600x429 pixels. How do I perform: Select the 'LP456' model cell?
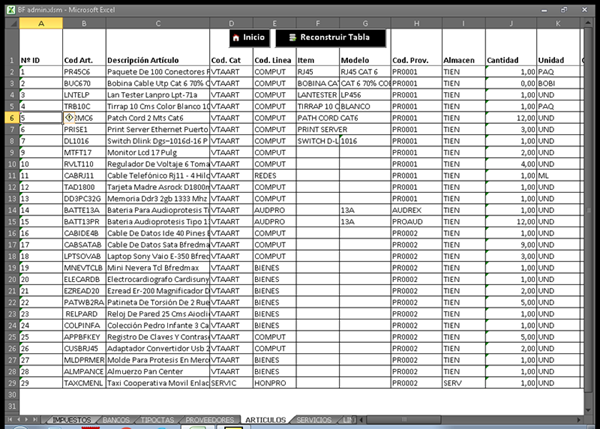(x=365, y=95)
